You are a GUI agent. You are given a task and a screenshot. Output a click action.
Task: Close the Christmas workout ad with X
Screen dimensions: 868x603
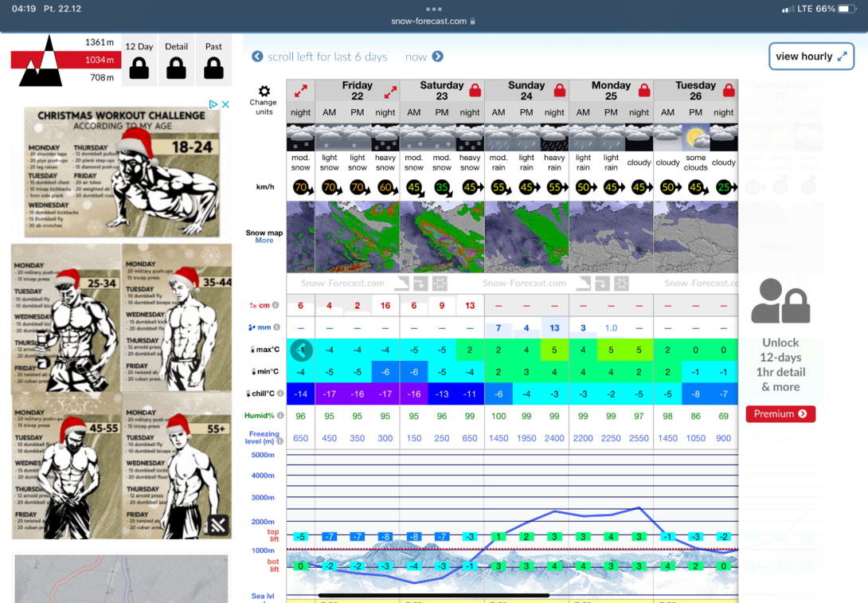[225, 104]
